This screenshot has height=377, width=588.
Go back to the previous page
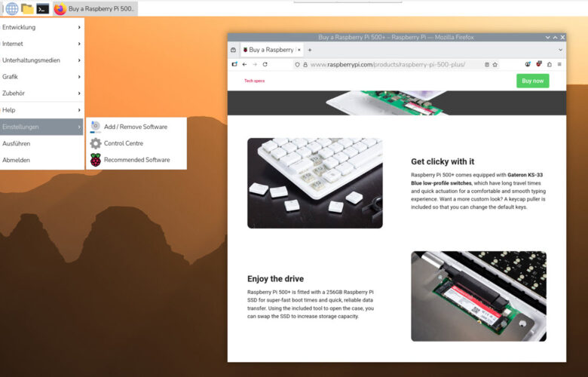(x=244, y=65)
